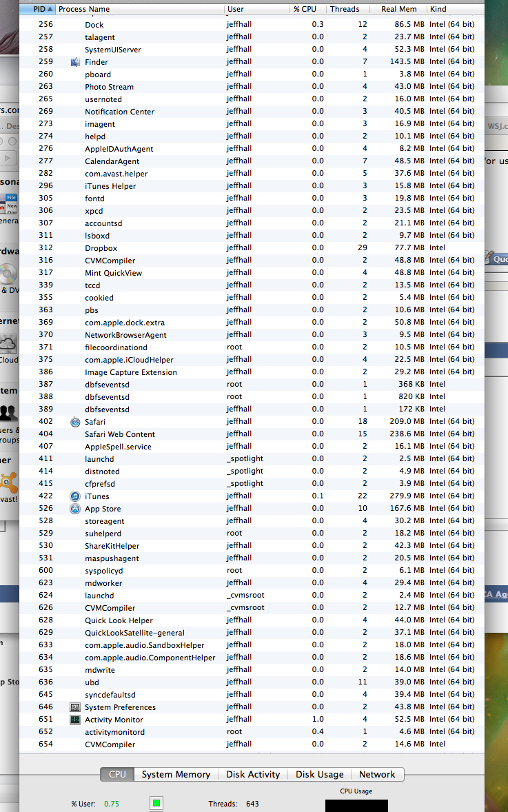Click the Safari compass icon in the list
The height and width of the screenshot is (812, 508).
(x=75, y=422)
